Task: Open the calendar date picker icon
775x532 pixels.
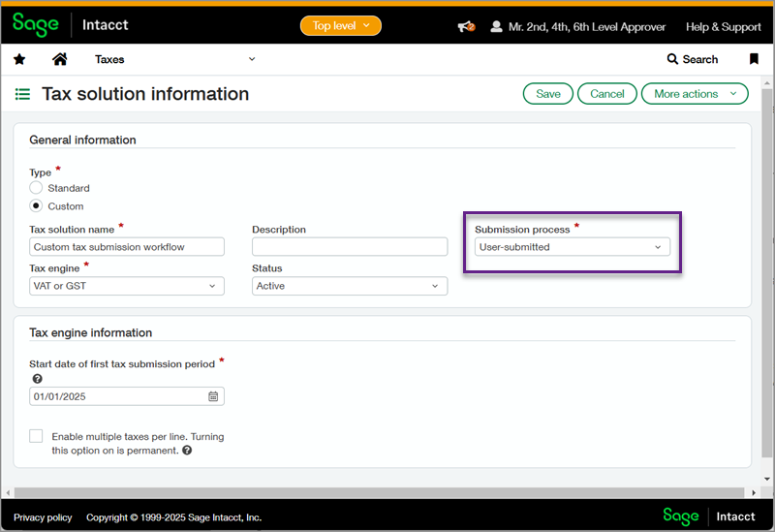Action: click(213, 396)
